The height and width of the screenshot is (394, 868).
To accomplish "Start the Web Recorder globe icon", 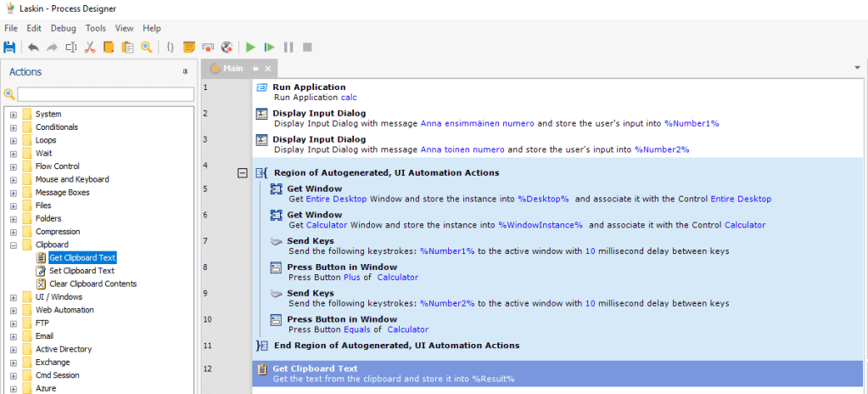I will [x=227, y=48].
